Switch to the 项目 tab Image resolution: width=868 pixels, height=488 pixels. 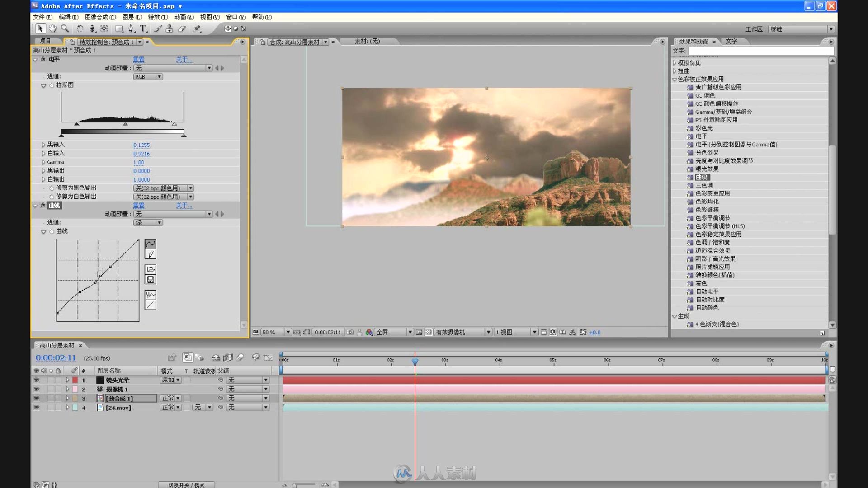pyautogui.click(x=45, y=41)
